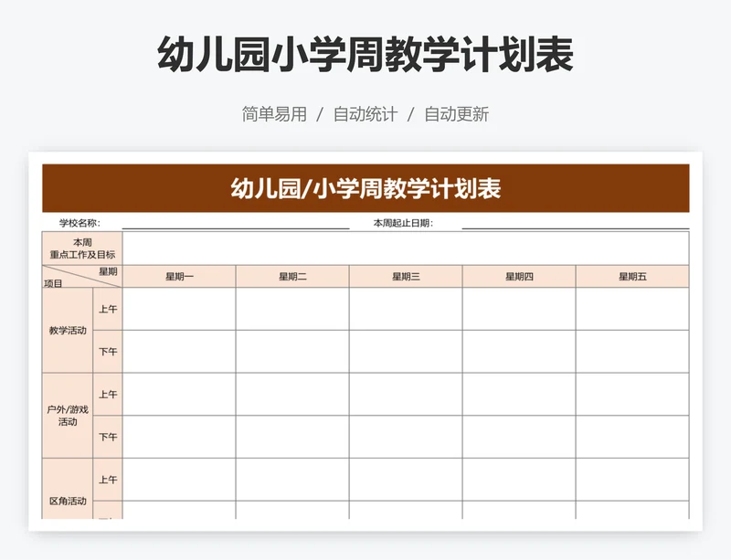This screenshot has width=731, height=560.
Task: Click 教学活动 下午 cell under 星期三
Action: pyautogui.click(x=406, y=352)
